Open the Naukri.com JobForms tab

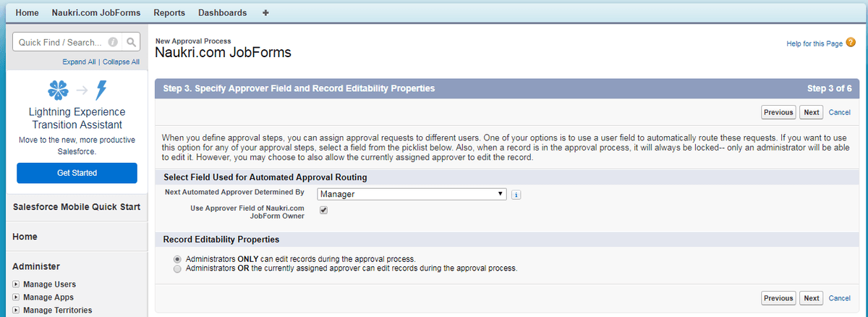(x=96, y=13)
